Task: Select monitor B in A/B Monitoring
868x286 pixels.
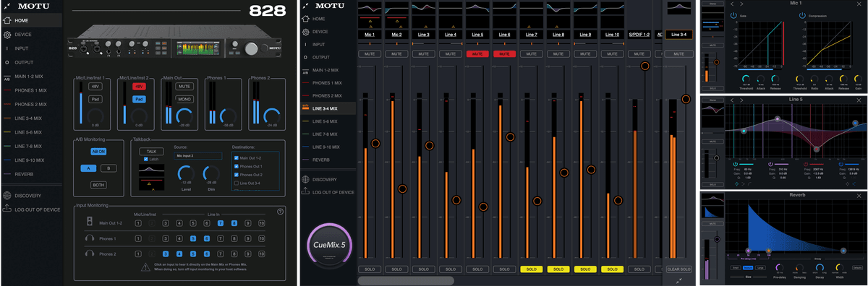Action: pos(108,168)
